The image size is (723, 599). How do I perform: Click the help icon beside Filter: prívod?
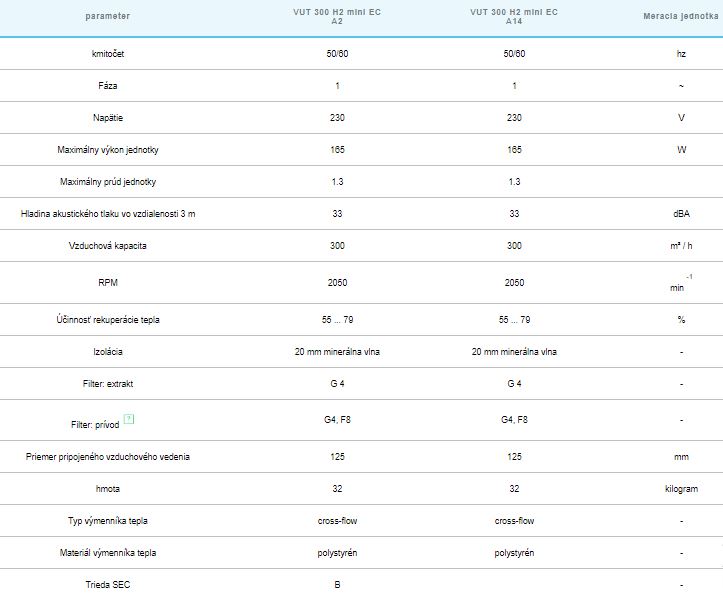click(x=129, y=418)
